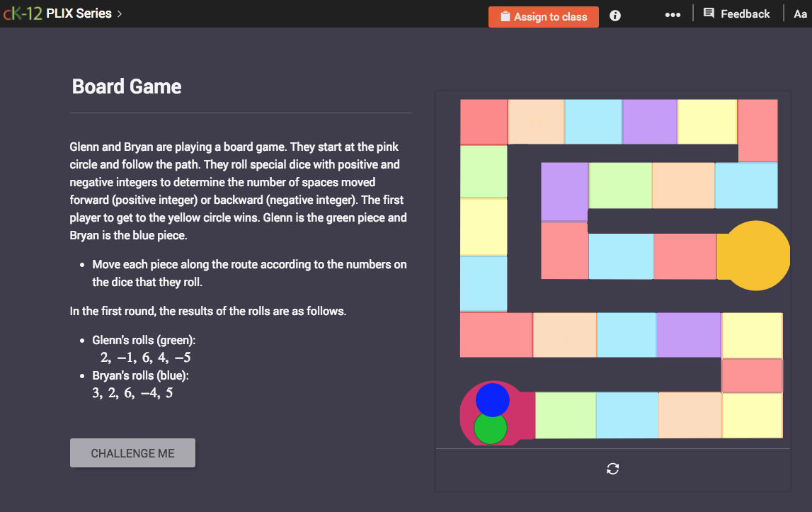Click the info icon in the top bar
Viewport: 812px width, 512px height.
614,15
